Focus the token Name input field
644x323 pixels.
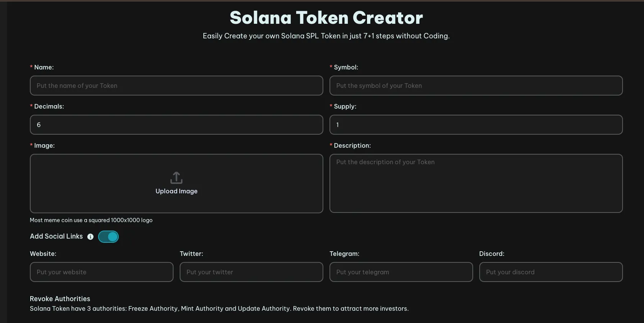tap(176, 86)
